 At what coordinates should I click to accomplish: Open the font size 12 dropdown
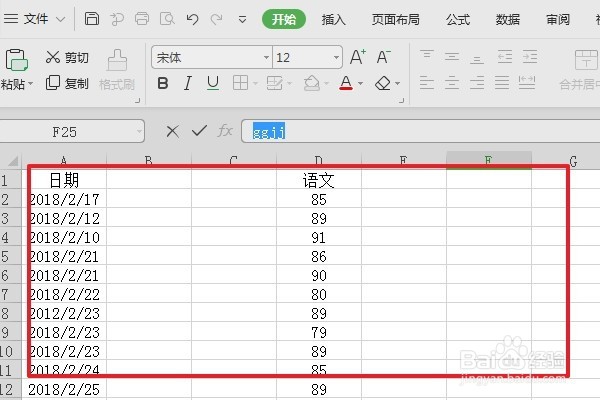tap(336, 58)
